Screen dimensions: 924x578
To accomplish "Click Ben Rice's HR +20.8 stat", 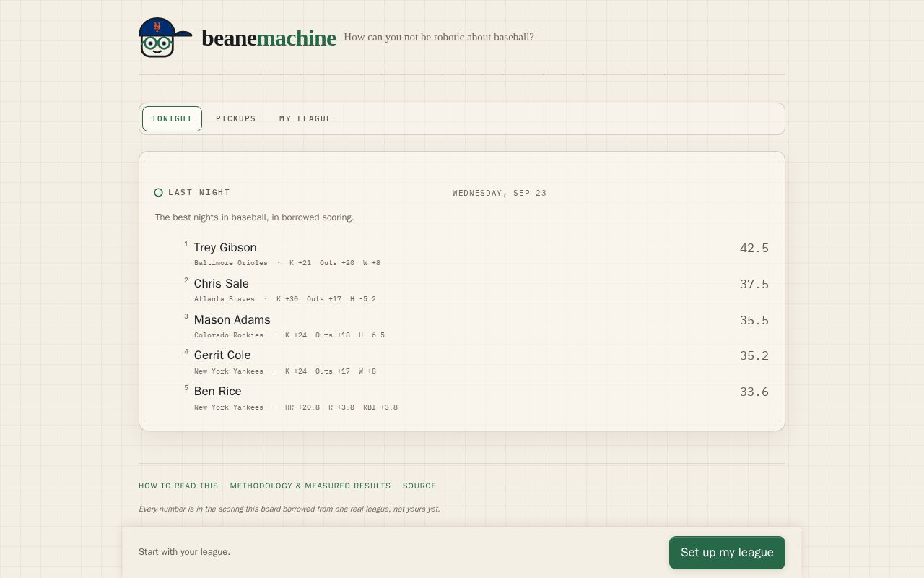I will (x=302, y=407).
